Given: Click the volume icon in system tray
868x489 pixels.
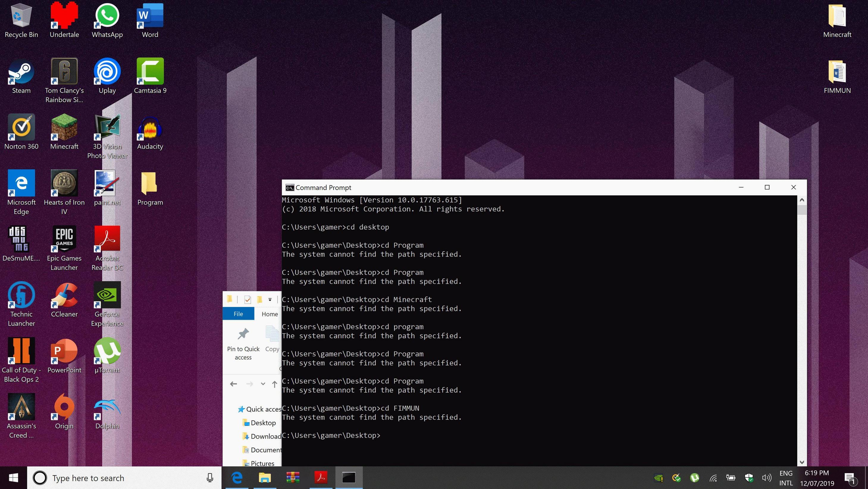Looking at the screenshot, I should [x=766, y=477].
